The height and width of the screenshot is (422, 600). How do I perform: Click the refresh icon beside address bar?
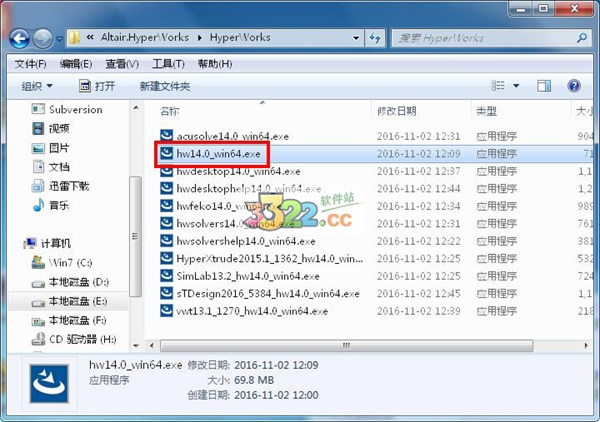pyautogui.click(x=375, y=37)
